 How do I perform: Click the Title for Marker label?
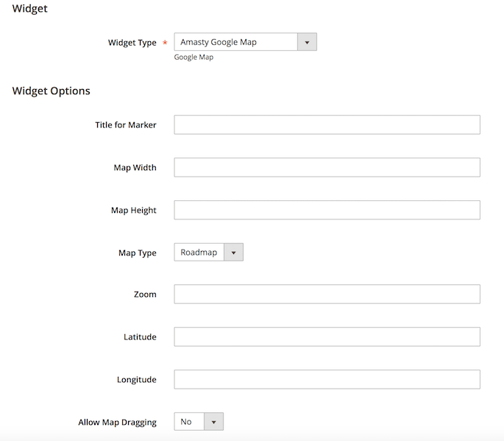tap(125, 125)
